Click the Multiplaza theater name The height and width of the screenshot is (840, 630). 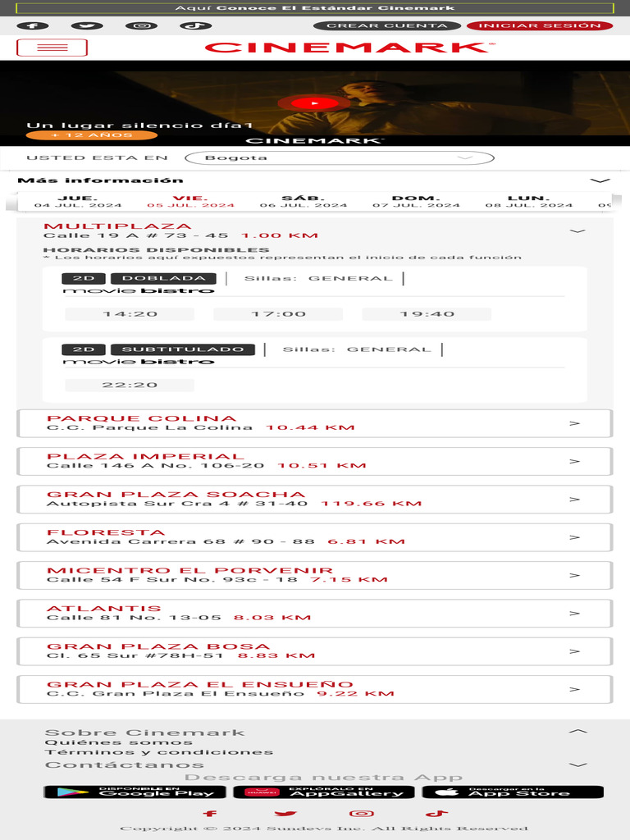pyautogui.click(x=117, y=226)
